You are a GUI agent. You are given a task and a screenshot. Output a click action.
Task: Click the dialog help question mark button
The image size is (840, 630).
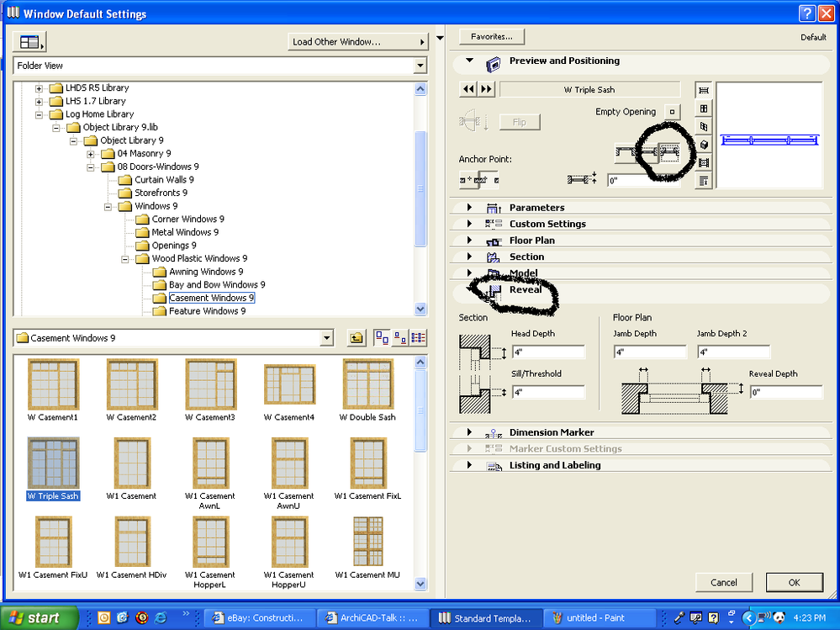pos(806,13)
